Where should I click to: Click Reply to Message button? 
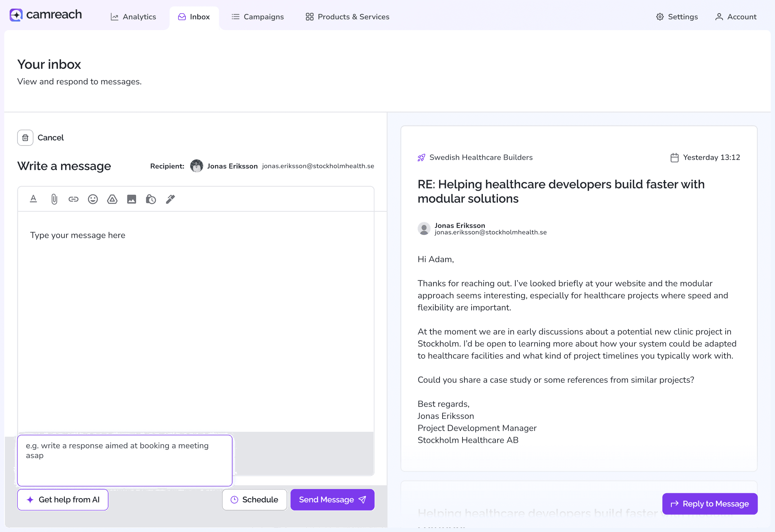(x=710, y=504)
